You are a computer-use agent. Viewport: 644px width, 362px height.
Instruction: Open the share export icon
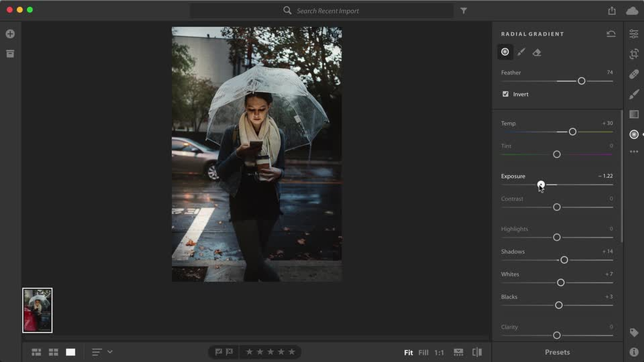[x=612, y=11]
